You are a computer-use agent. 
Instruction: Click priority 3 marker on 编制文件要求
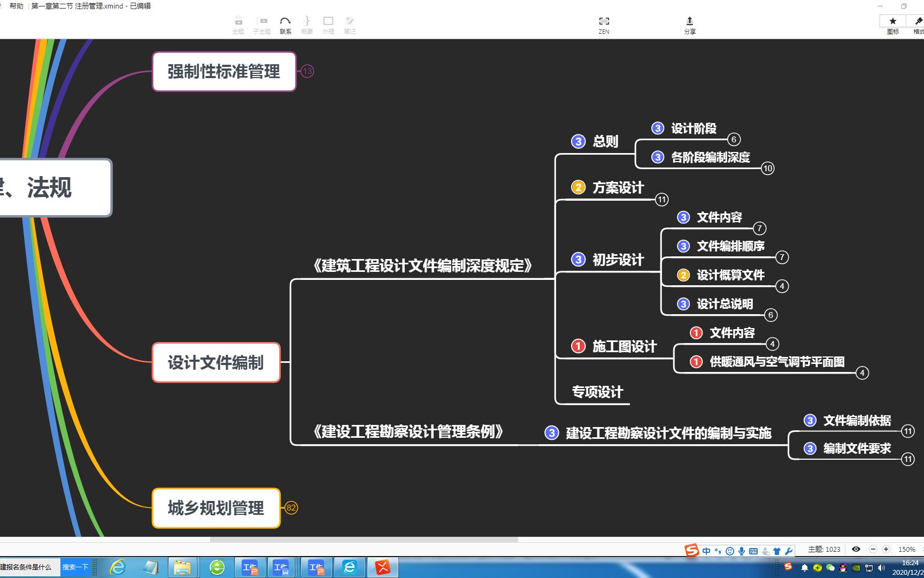pos(810,448)
